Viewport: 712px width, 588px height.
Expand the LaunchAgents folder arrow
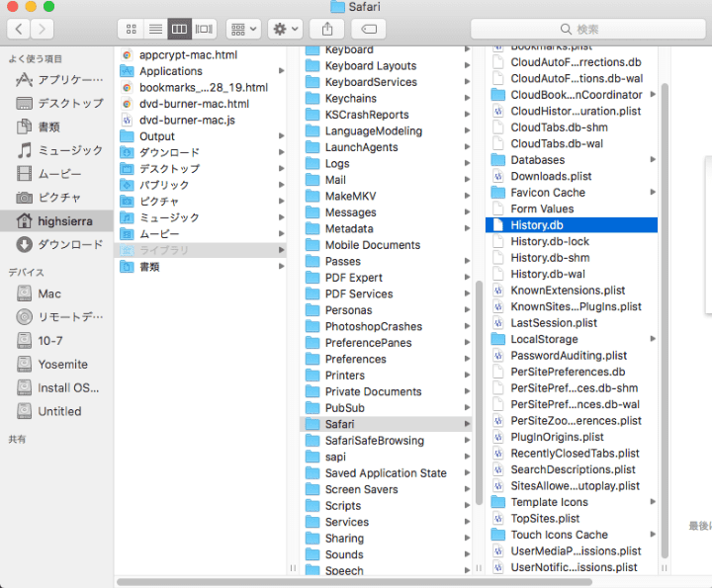pyautogui.click(x=467, y=147)
